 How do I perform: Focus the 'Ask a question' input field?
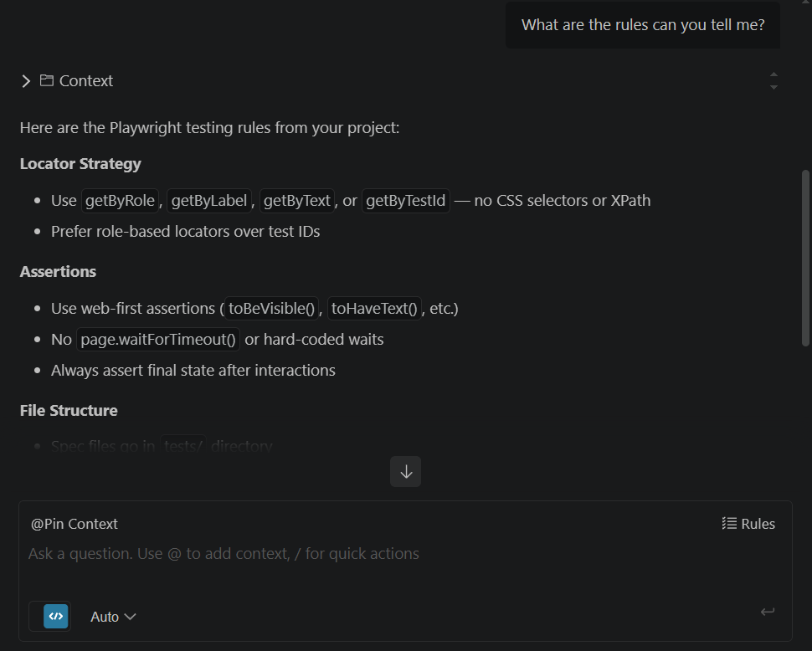335,554
